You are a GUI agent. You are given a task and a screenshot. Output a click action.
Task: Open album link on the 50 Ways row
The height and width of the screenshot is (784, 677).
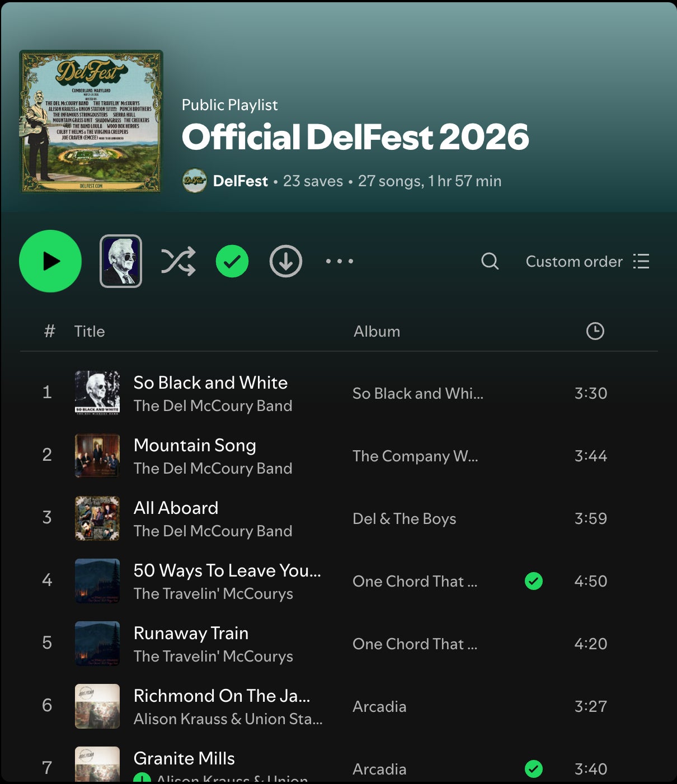point(415,581)
